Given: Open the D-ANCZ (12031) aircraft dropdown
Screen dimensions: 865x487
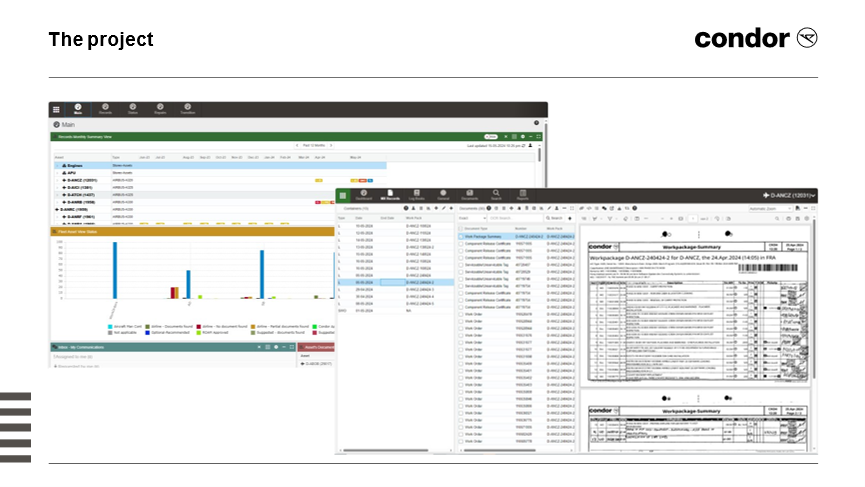Looking at the screenshot, I should (x=789, y=195).
